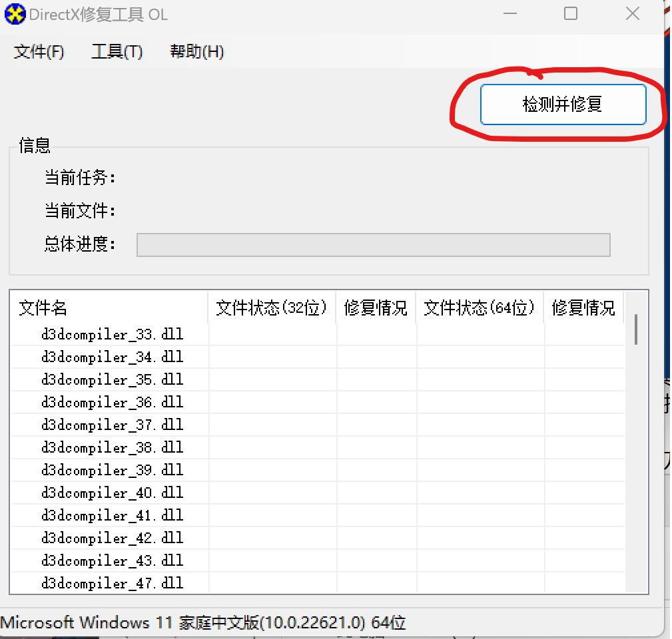Image resolution: width=672 pixels, height=639 pixels.
Task: Open the 文件(F) menu
Action: pos(39,52)
